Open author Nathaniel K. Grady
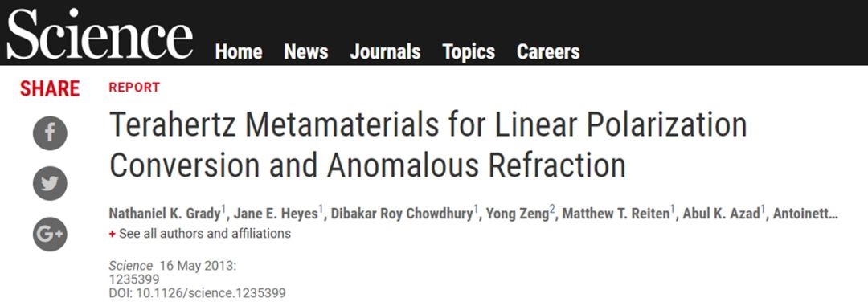This screenshot has height=306, width=868. click(165, 214)
